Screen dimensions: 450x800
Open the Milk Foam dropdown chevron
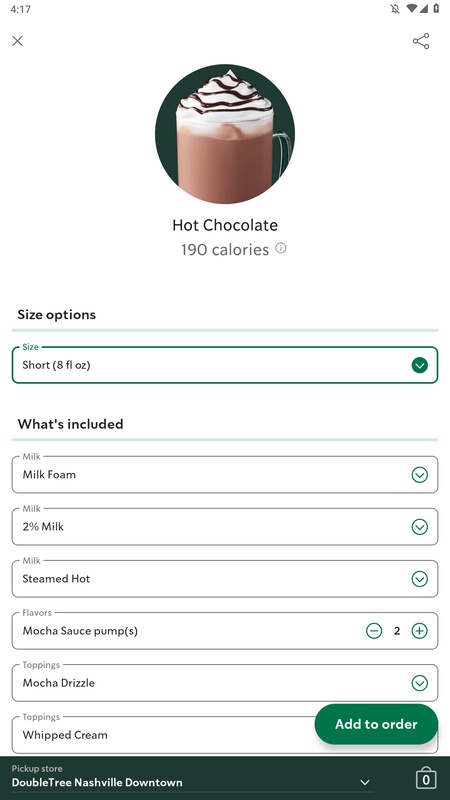coord(419,475)
